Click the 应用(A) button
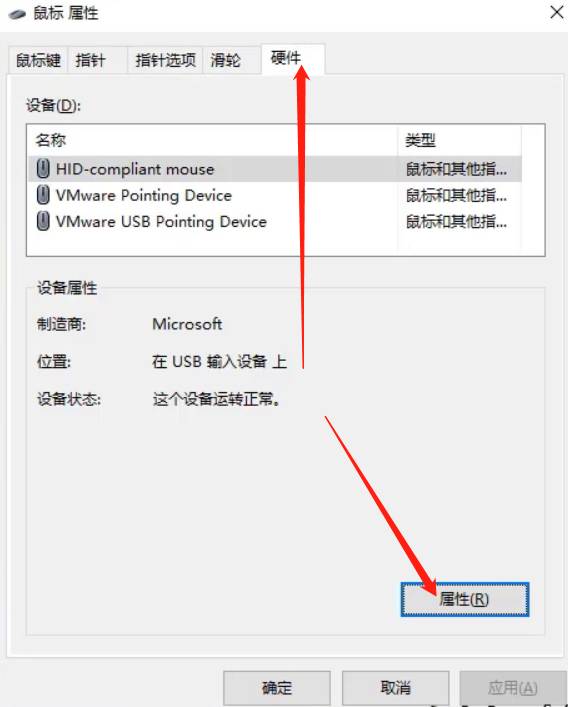This screenshot has height=707, width=568. pyautogui.click(x=513, y=688)
